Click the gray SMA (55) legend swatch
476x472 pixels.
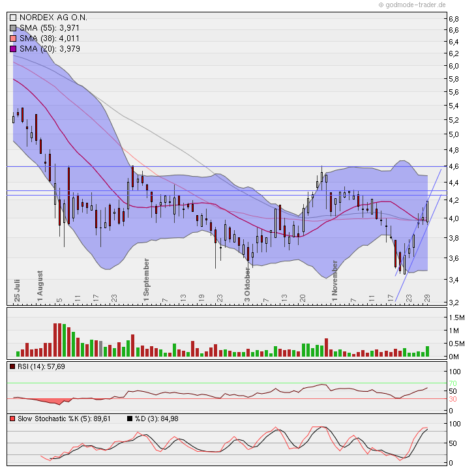click(x=13, y=28)
